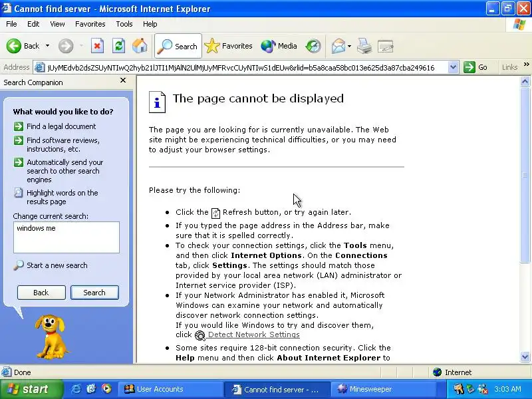Screen dimensions: 532x399
Task: Click the Edit page toolbar icon
Action: 386,46
